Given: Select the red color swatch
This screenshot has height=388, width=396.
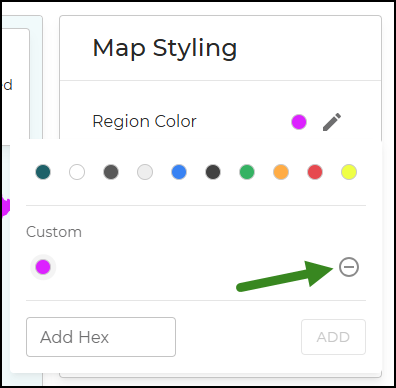Looking at the screenshot, I should pyautogui.click(x=315, y=172).
